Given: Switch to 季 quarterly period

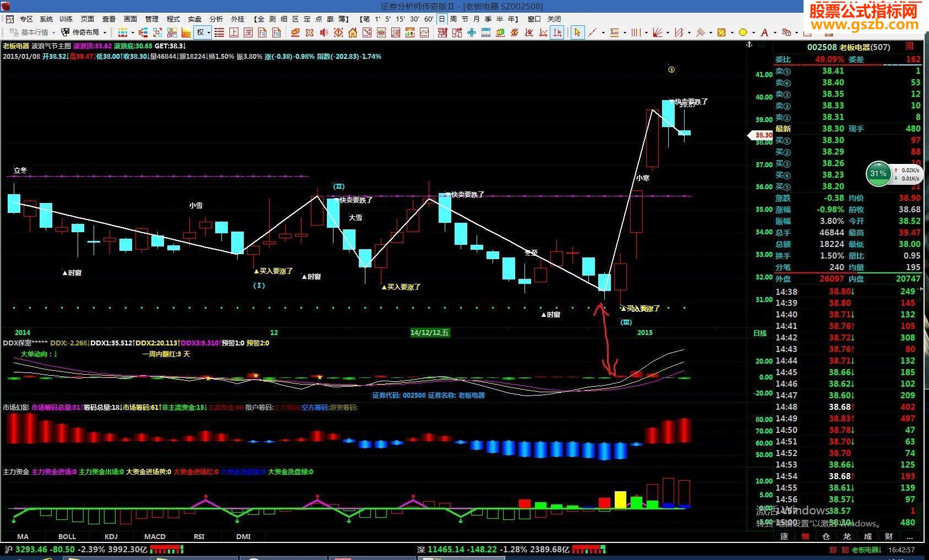Looking at the screenshot, I should pyautogui.click(x=488, y=19).
